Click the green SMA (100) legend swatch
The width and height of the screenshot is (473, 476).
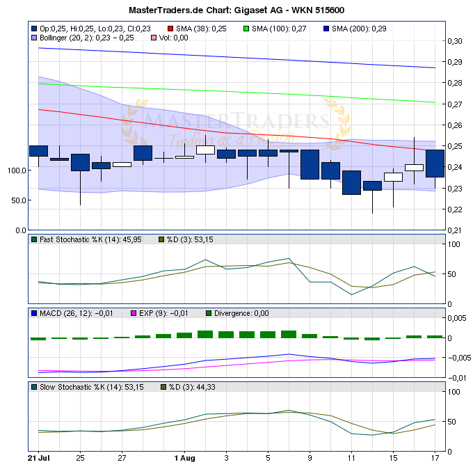246,29
